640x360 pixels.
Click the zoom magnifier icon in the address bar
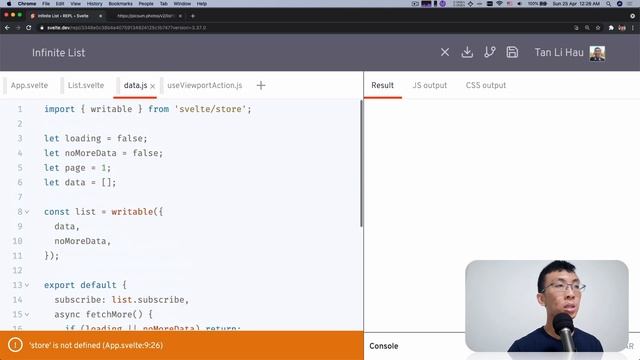[587, 28]
